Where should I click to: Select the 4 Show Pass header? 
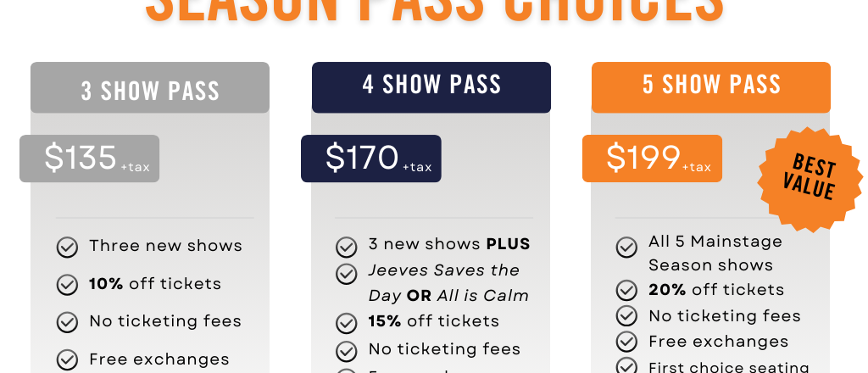(431, 87)
